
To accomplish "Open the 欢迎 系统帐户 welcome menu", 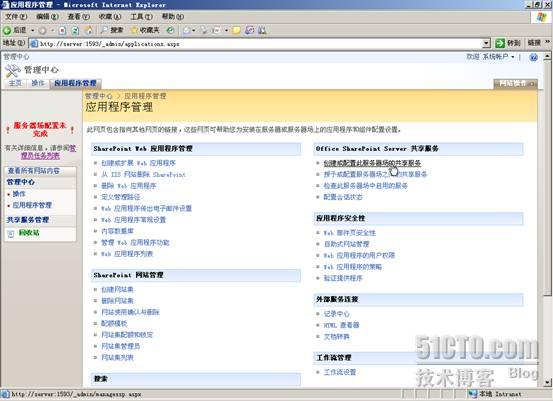I will click(490, 57).
